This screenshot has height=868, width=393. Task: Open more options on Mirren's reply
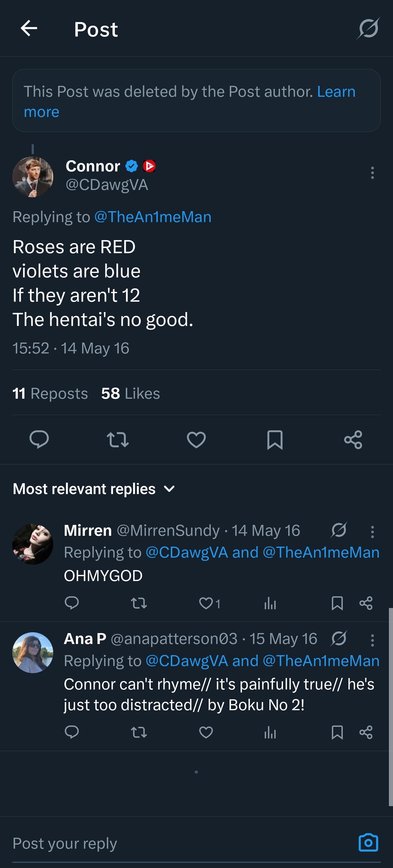pyautogui.click(x=372, y=532)
